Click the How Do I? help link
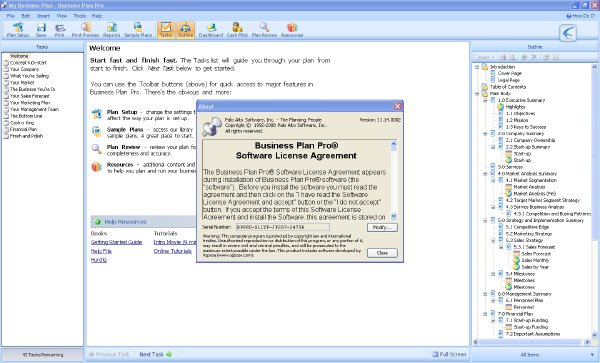This screenshot has height=363, width=600. (580, 16)
